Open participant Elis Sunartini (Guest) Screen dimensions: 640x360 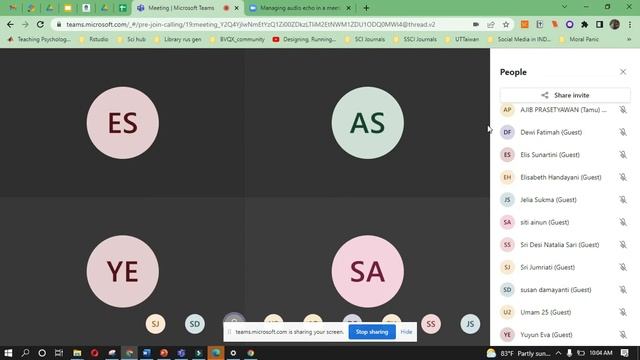(x=550, y=155)
